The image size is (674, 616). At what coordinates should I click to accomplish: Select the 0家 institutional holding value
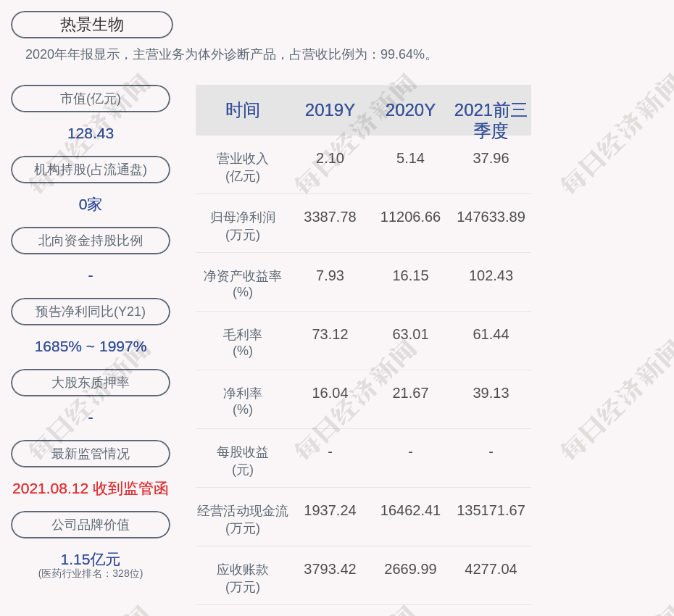point(91,204)
